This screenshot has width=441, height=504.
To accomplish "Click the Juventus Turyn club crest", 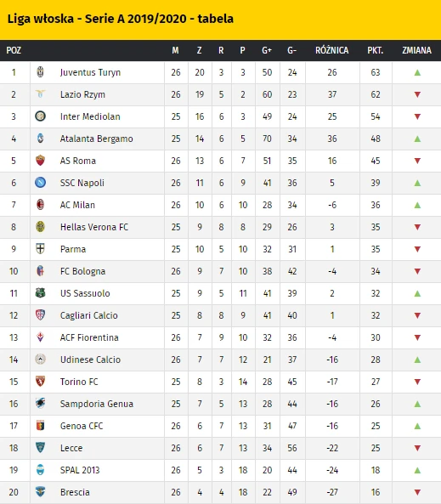I will 40,72.
